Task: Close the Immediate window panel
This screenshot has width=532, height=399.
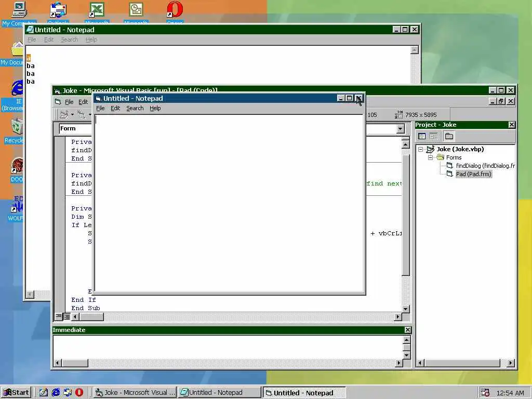Action: [x=407, y=330]
